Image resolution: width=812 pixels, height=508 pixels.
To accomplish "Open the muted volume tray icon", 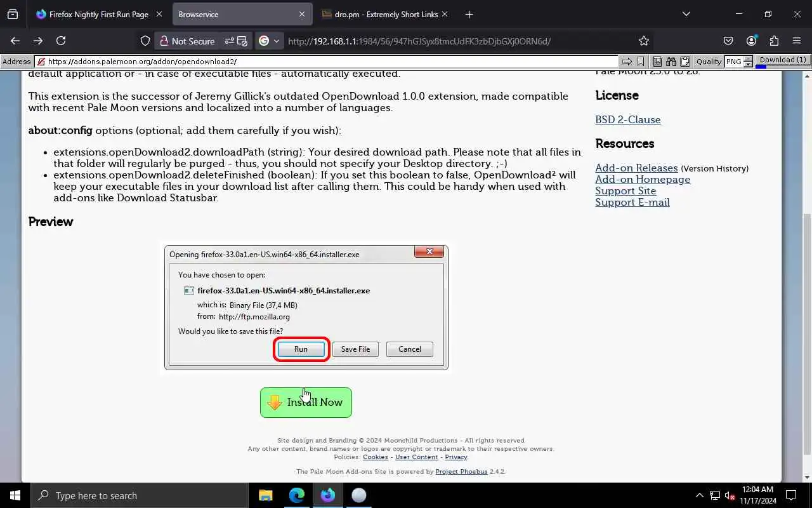I will [x=730, y=495].
